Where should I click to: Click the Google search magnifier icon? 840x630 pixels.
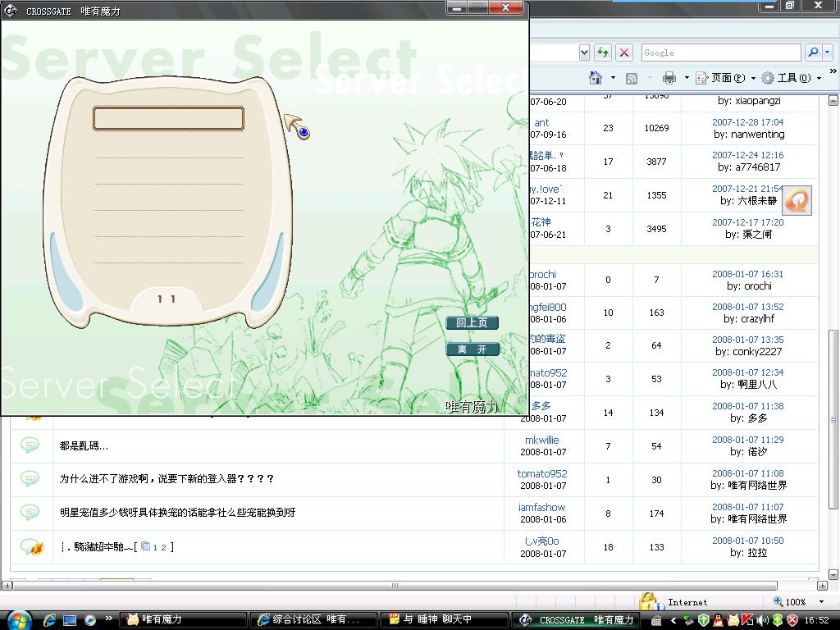point(813,52)
